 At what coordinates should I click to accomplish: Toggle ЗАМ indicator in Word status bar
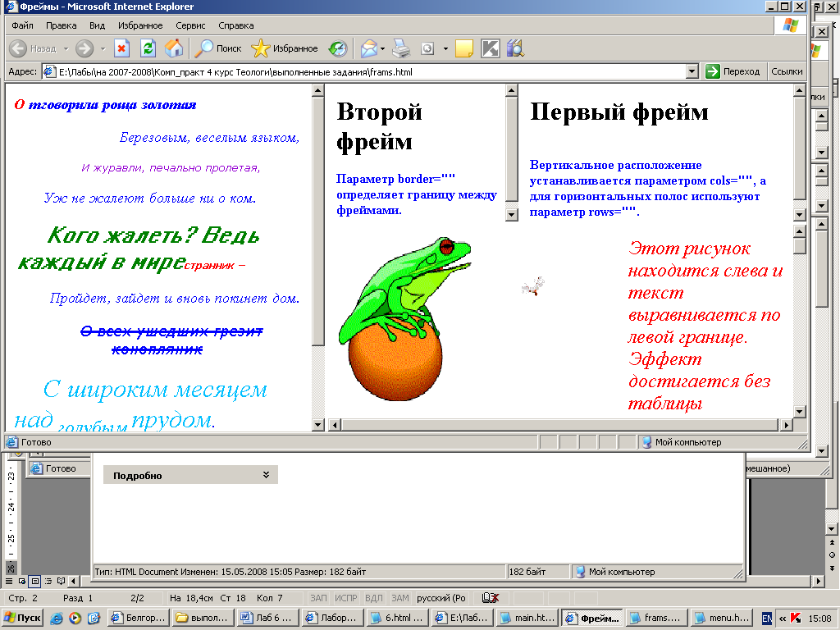pyautogui.click(x=399, y=598)
